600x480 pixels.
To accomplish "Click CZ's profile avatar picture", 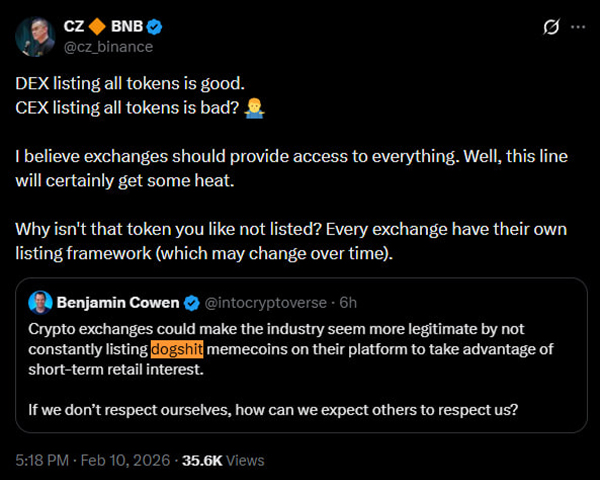I will pos(34,36).
